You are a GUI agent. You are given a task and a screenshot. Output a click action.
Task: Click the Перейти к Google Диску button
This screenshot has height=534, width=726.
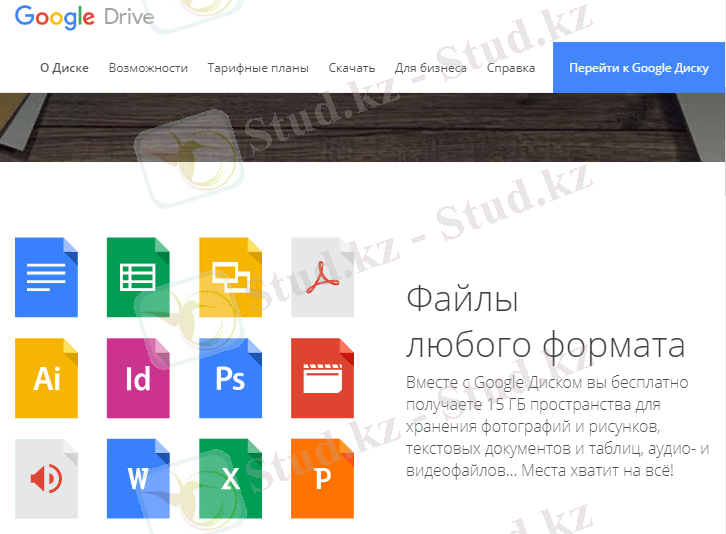(x=639, y=68)
